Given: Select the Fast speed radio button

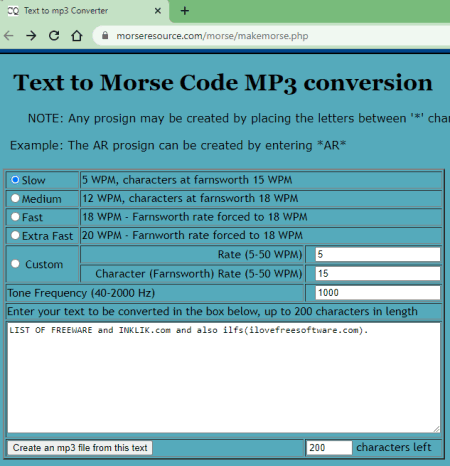Looking at the screenshot, I should (15, 217).
